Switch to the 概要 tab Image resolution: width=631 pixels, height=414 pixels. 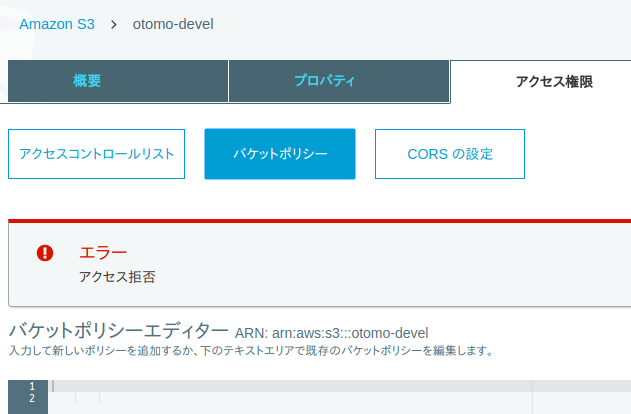(118, 81)
